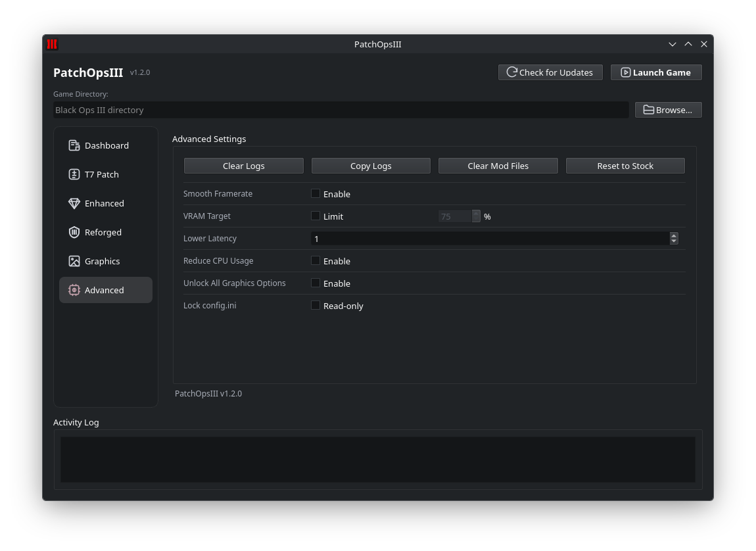Open the Enhanced tab

(x=106, y=203)
